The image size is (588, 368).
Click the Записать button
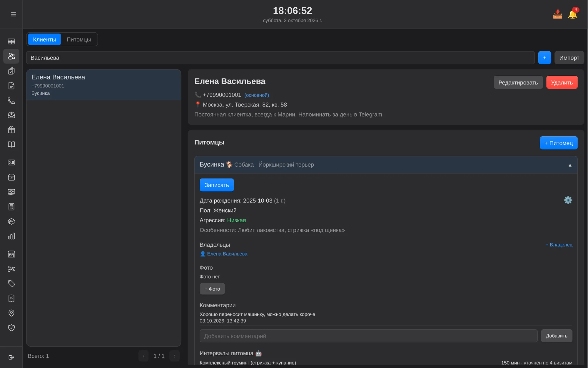tap(217, 185)
